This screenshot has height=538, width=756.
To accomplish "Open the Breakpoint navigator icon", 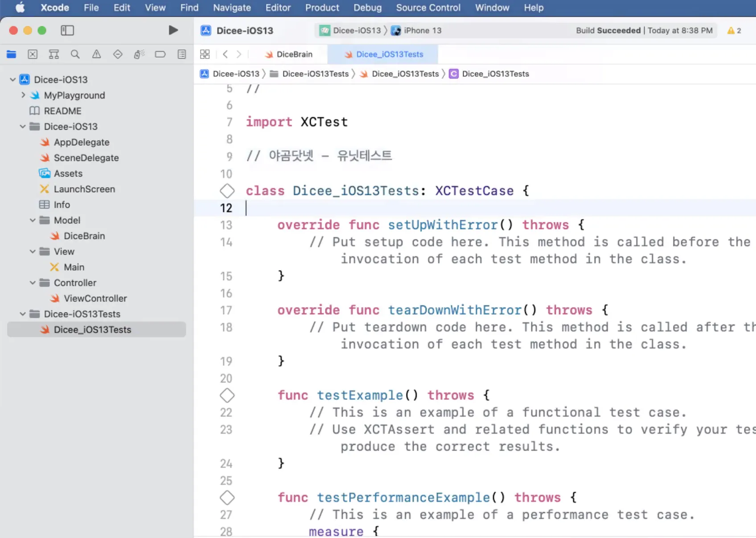I will pos(160,54).
